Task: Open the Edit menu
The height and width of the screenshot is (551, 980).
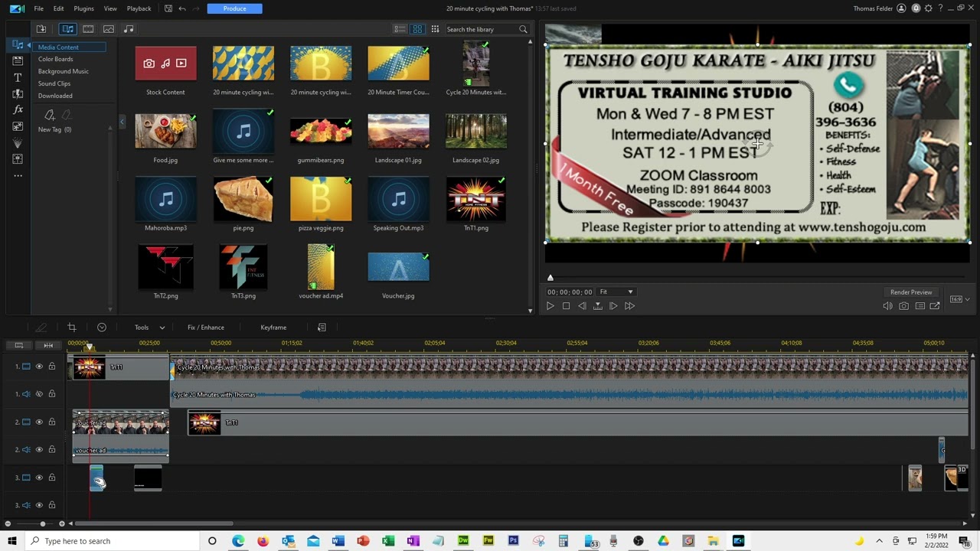Action: pyautogui.click(x=58, y=8)
